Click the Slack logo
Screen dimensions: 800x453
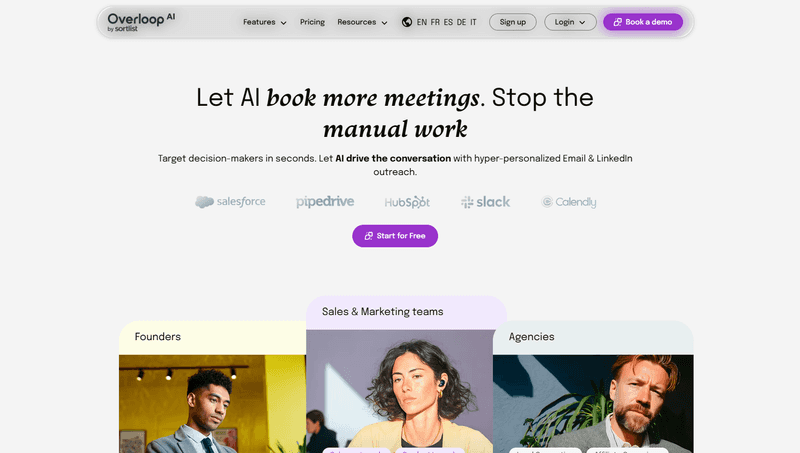click(x=485, y=202)
